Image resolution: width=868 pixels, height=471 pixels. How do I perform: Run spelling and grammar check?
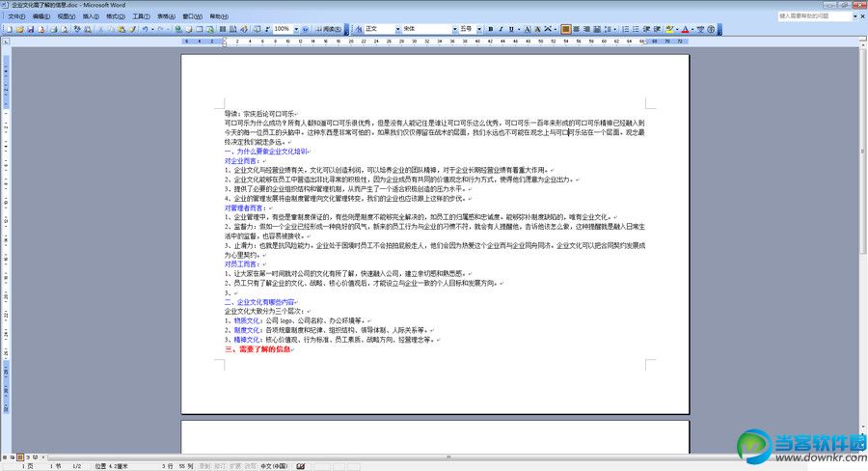[x=77, y=29]
